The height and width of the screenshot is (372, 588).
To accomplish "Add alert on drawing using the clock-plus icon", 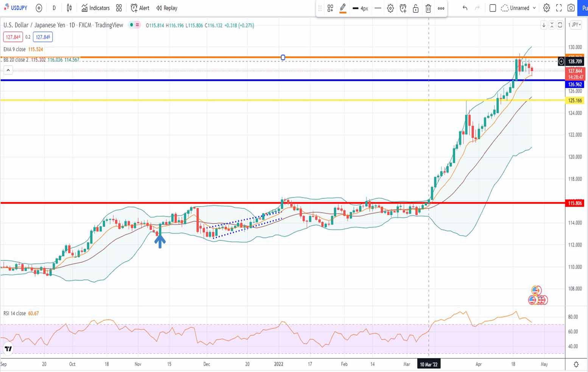I will pyautogui.click(x=403, y=8).
